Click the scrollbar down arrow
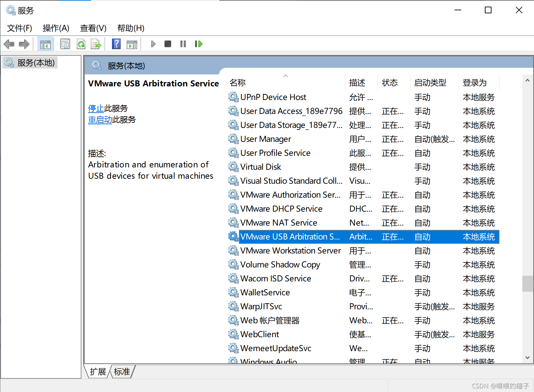 coord(527,357)
